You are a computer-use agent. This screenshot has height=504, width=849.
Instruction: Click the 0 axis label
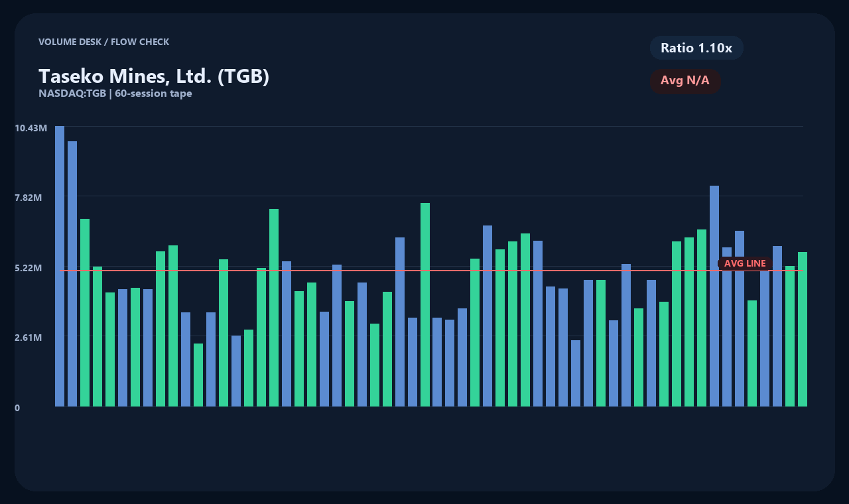pyautogui.click(x=17, y=408)
